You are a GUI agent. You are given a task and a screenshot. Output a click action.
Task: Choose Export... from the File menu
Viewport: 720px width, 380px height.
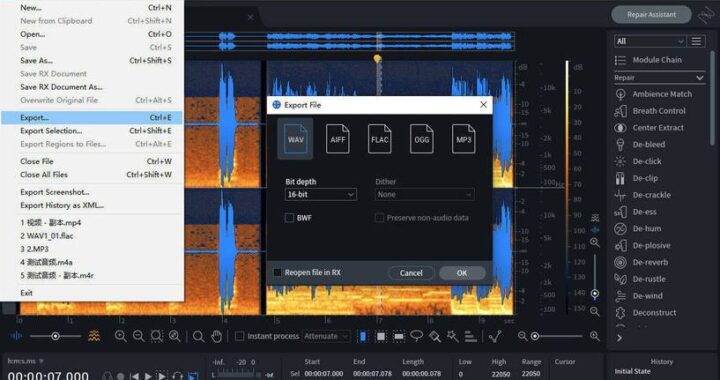pyautogui.click(x=92, y=117)
